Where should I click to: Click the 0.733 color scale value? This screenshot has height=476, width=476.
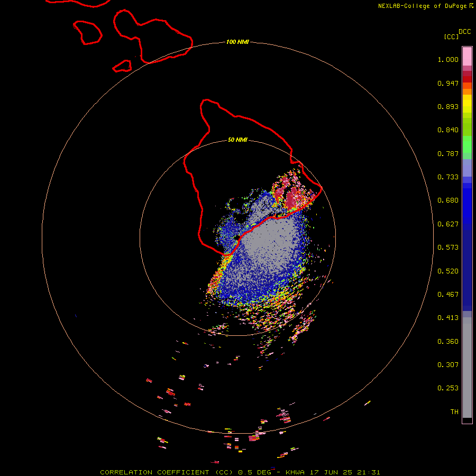[x=448, y=177]
